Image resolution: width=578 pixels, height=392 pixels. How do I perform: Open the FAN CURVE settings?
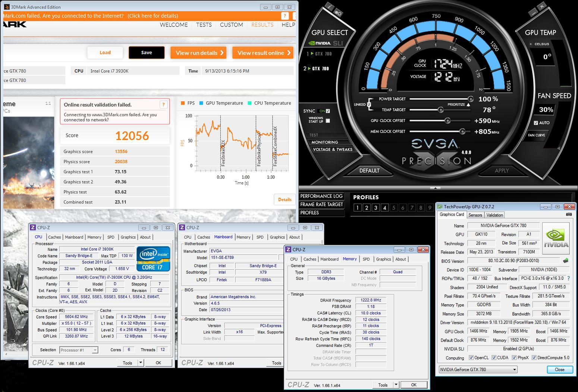pyautogui.click(x=537, y=135)
